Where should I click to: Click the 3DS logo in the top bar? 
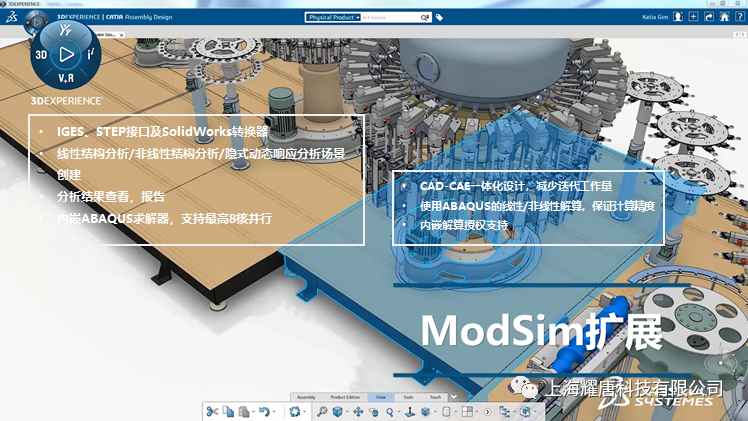[x=12, y=17]
